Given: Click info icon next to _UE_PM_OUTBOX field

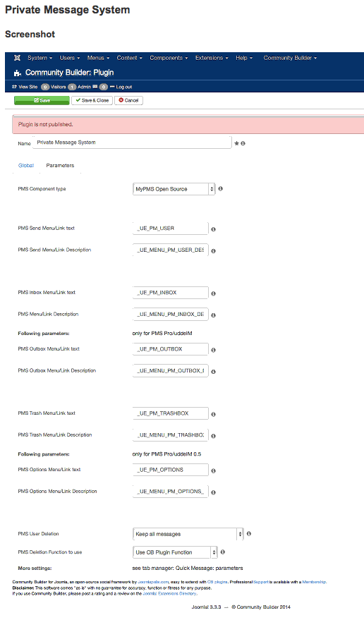Looking at the screenshot, I should click(213, 351).
